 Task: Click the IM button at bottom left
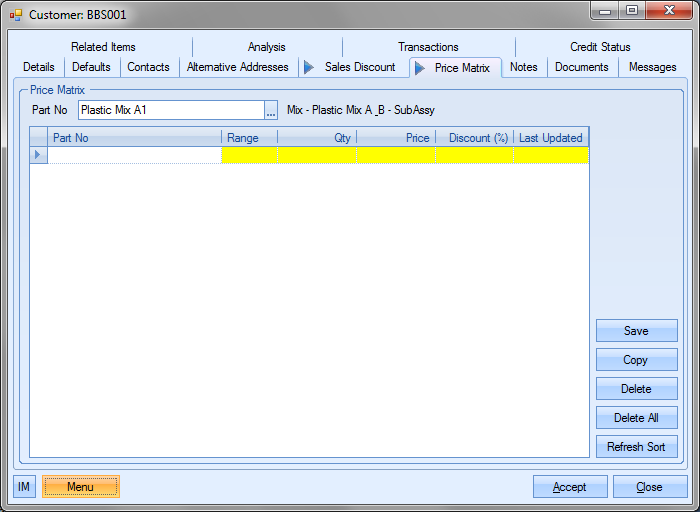tap(24, 487)
